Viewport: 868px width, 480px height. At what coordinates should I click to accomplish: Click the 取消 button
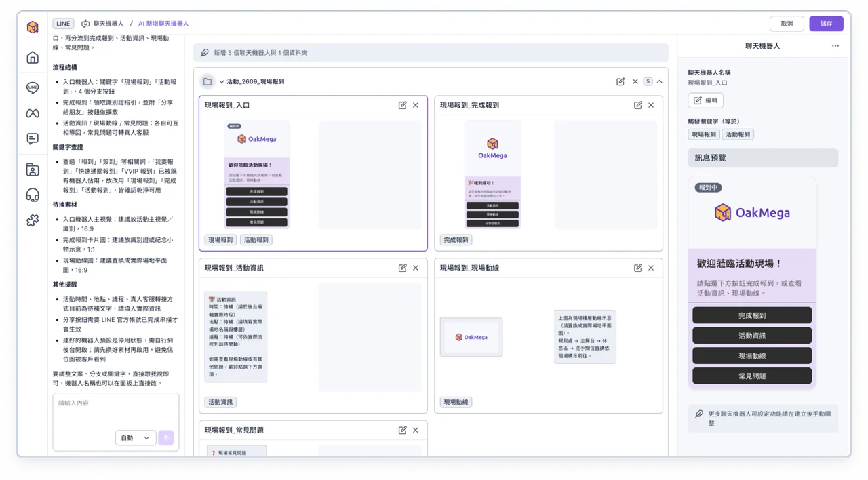pyautogui.click(x=787, y=24)
